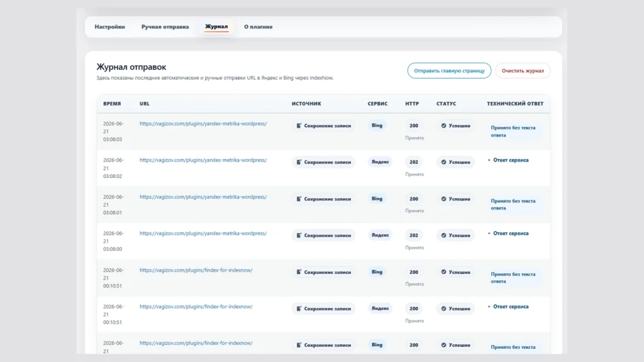Click Яндекс badge in 03:08:00 row
The image size is (644, 362).
pos(380,235)
